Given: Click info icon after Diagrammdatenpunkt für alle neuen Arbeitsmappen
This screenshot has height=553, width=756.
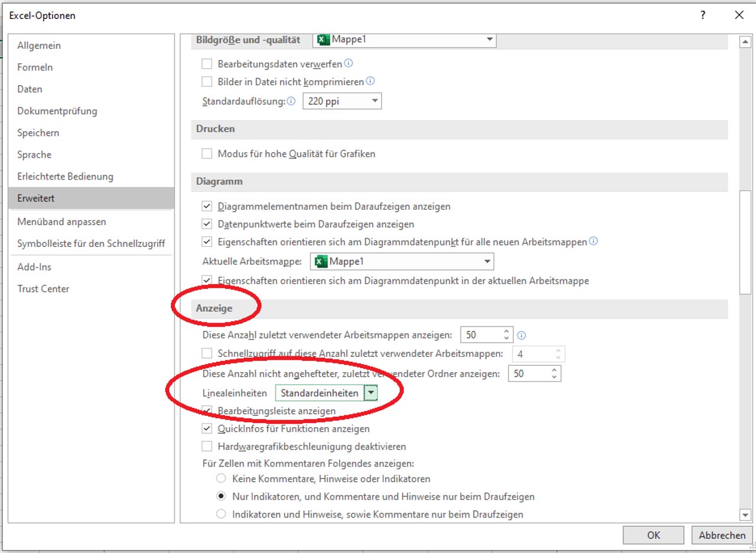Looking at the screenshot, I should 594,242.
